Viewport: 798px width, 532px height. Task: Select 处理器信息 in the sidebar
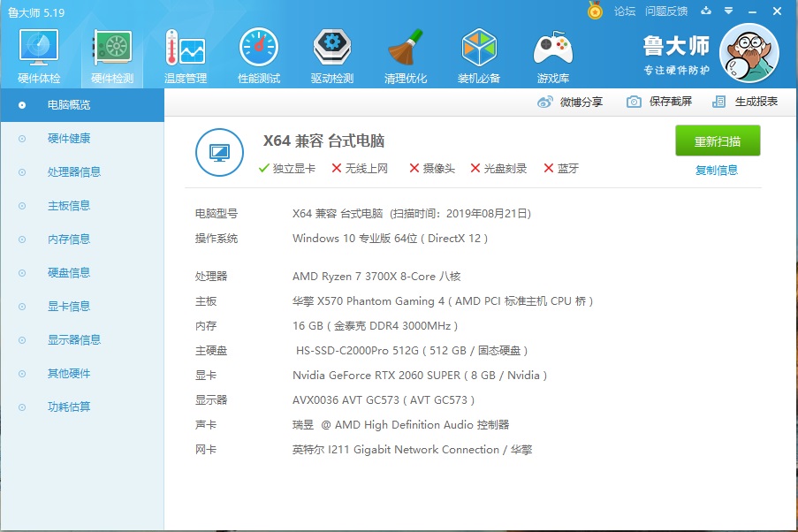point(73,172)
